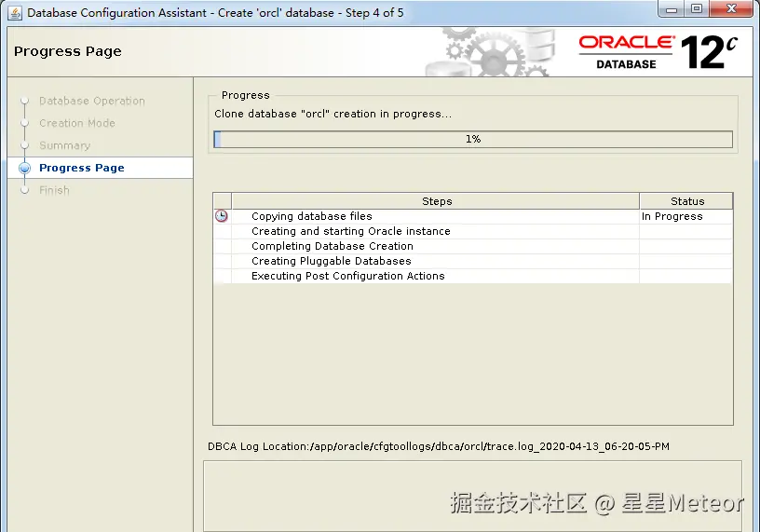
Task: Click the 1% progress bar
Action: point(473,139)
